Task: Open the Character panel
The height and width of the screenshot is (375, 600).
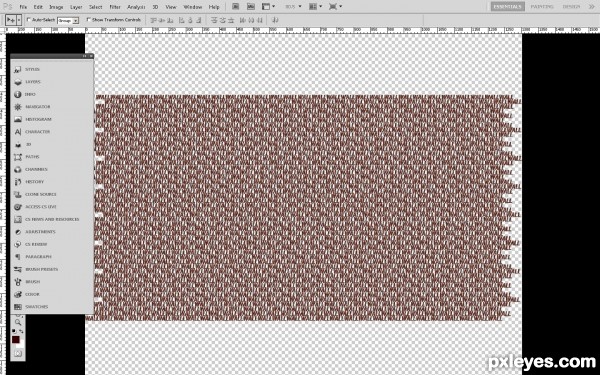Action: click(x=32, y=132)
